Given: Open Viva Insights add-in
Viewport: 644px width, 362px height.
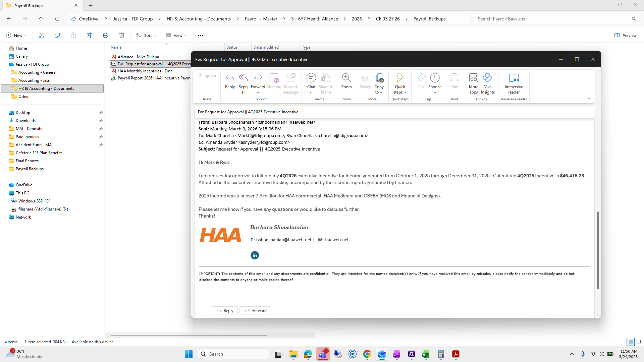Looking at the screenshot, I should pos(487,78).
